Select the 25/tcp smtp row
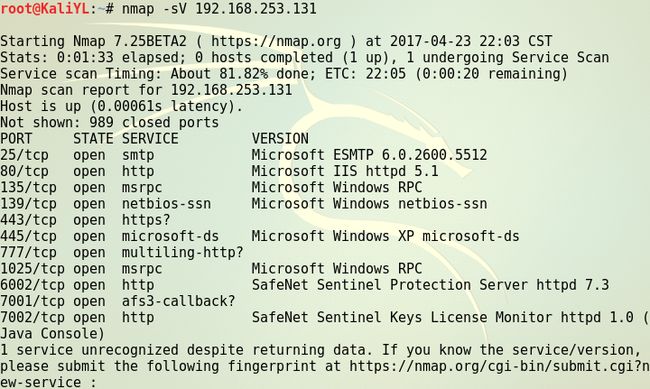Viewport: 650px width, 389px height. click(244, 155)
